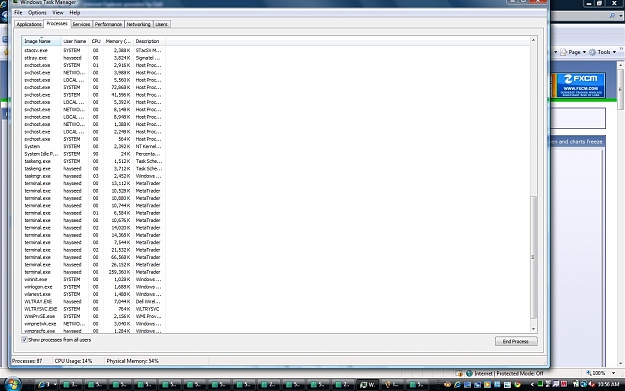Select the wininit.exe process row
This screenshot has height=391, width=625.
click(93, 279)
